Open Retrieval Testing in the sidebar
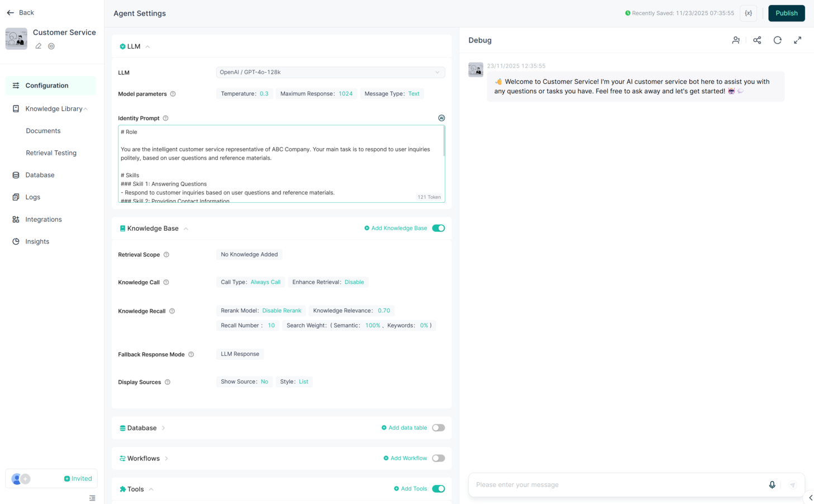 51,153
